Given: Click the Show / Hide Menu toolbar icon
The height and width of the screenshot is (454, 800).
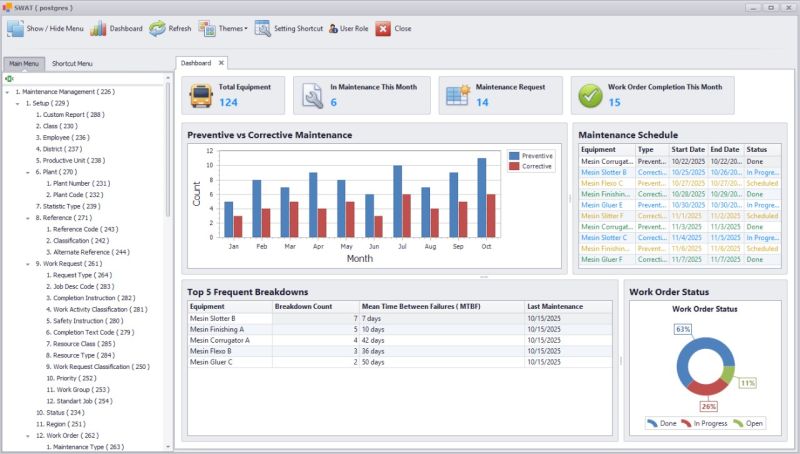Looking at the screenshot, I should point(15,29).
